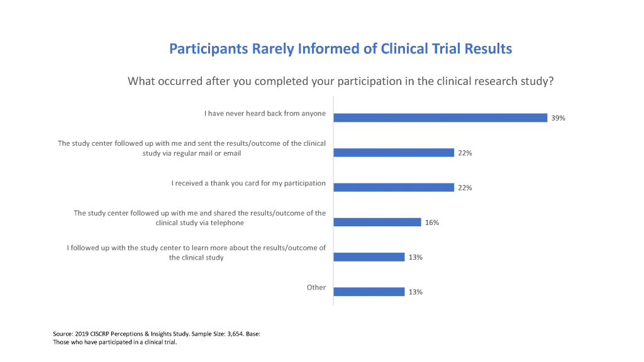This screenshot has height=362, width=644.
Task: Select the "via telephone" category label
Action: [199, 217]
